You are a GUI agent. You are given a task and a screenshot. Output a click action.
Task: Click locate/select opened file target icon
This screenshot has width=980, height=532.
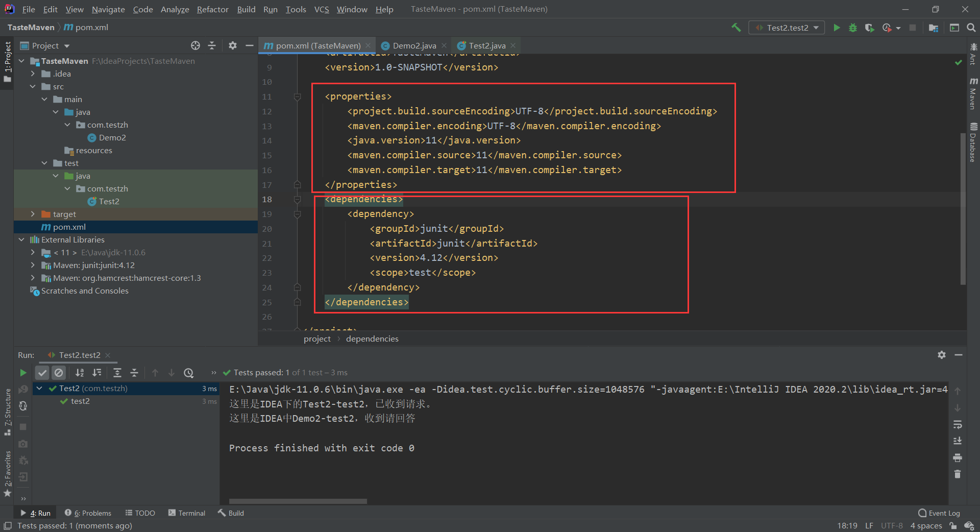pyautogui.click(x=195, y=45)
